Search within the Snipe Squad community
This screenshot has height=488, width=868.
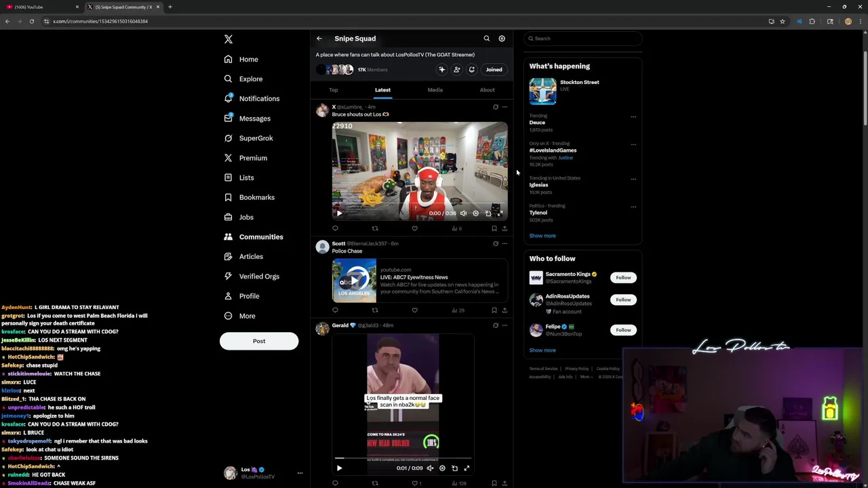point(486,39)
